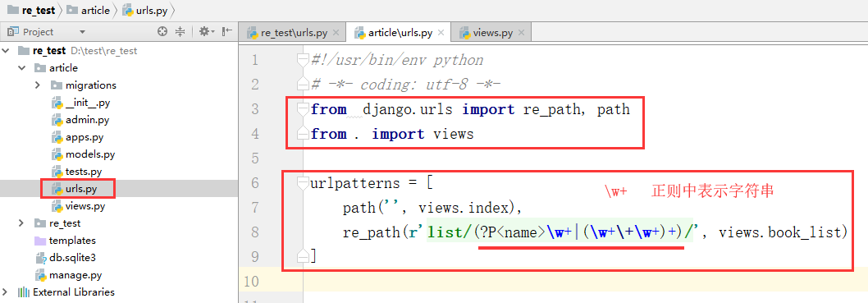Place cursor on 'views.book_list' in code

tap(779, 232)
